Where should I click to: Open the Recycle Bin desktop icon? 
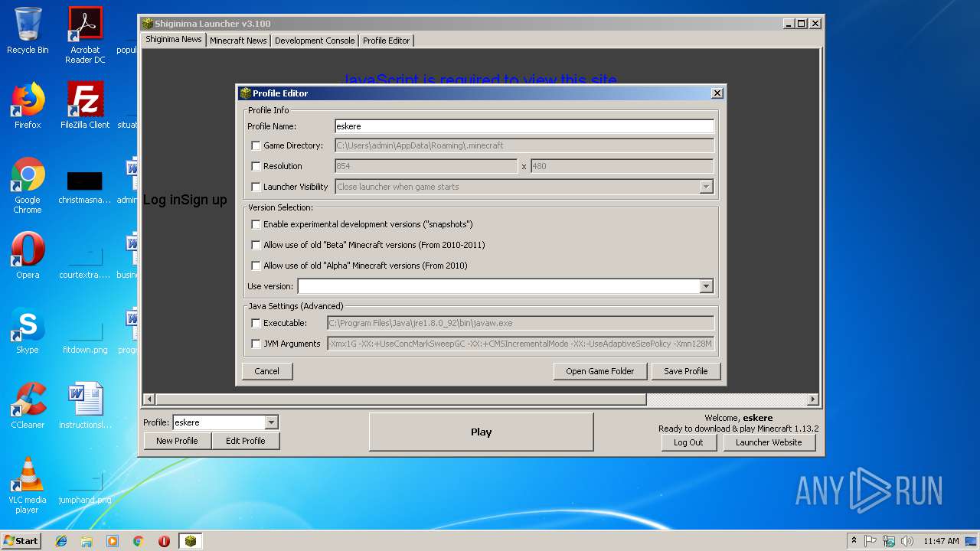(x=28, y=31)
